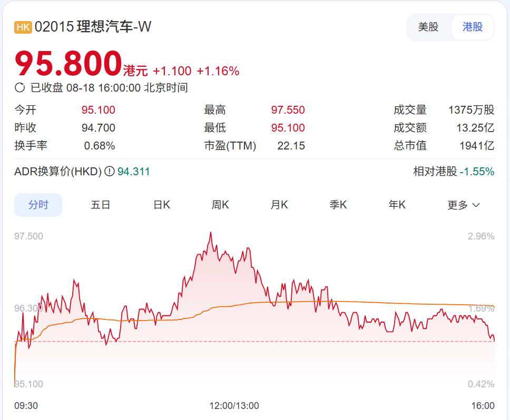Click the price change +1.100
This screenshot has width=510, height=420.
coord(172,71)
